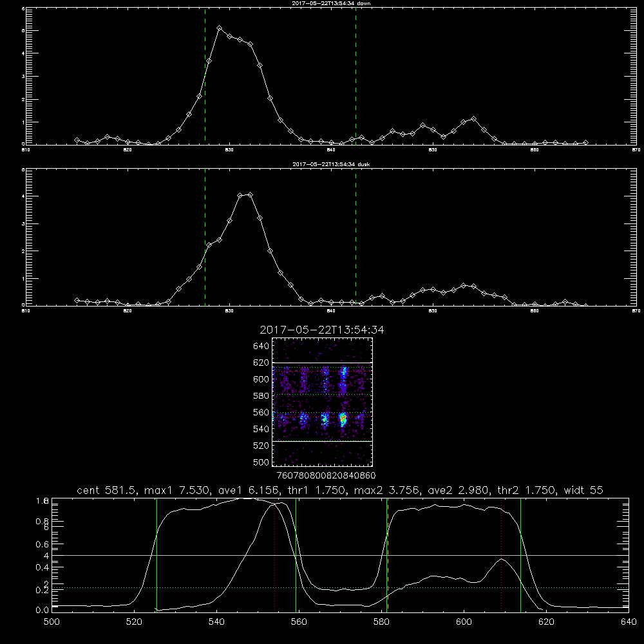Select the timestamp title above the heatmap image
Image resolution: width=644 pixels, height=644 pixels.
322,330
